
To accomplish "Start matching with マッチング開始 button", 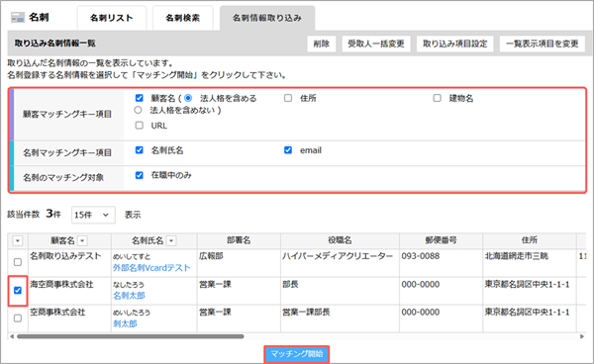I will [x=297, y=354].
